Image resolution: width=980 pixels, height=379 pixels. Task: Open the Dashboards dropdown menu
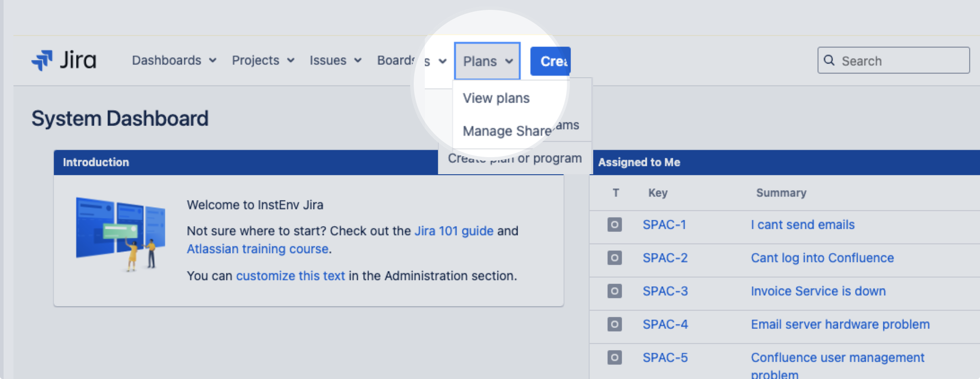(174, 60)
